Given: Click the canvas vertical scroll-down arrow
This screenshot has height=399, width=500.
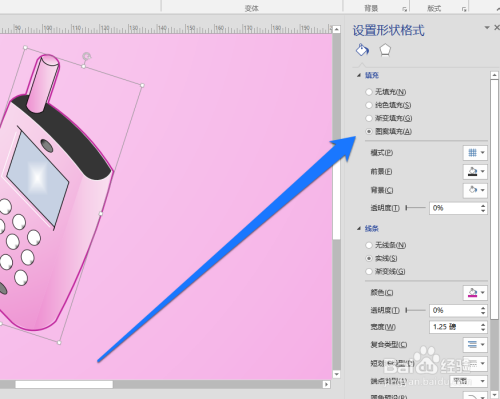Looking at the screenshot, I should point(337,374).
